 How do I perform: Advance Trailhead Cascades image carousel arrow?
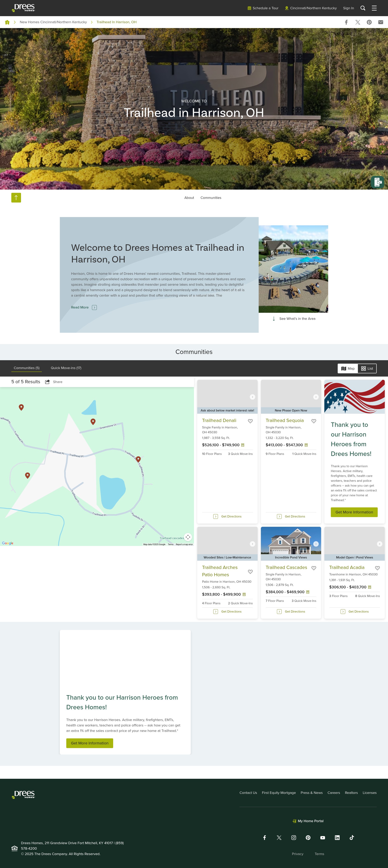[316, 544]
